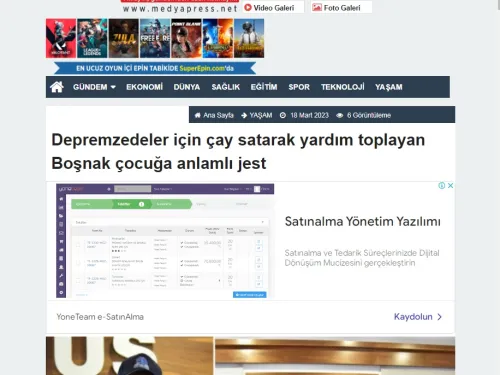Screen dimensions: 500x375
Task: Open the SAĞLIK section
Action: [x=226, y=87]
